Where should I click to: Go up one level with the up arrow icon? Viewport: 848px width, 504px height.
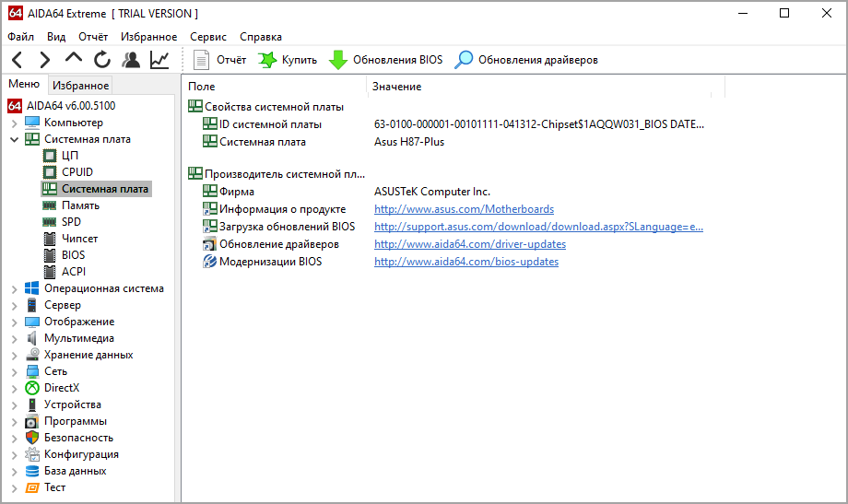(x=74, y=58)
